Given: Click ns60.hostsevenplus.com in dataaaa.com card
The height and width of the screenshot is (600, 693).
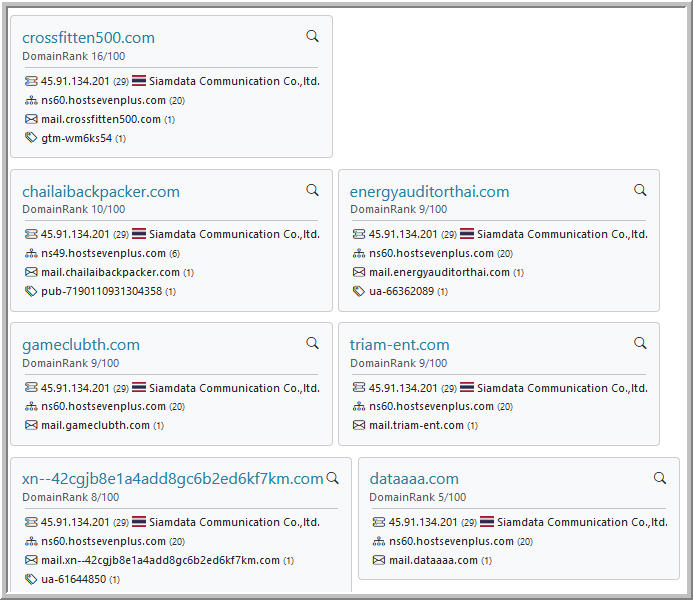Looking at the screenshot, I should coord(451,542).
